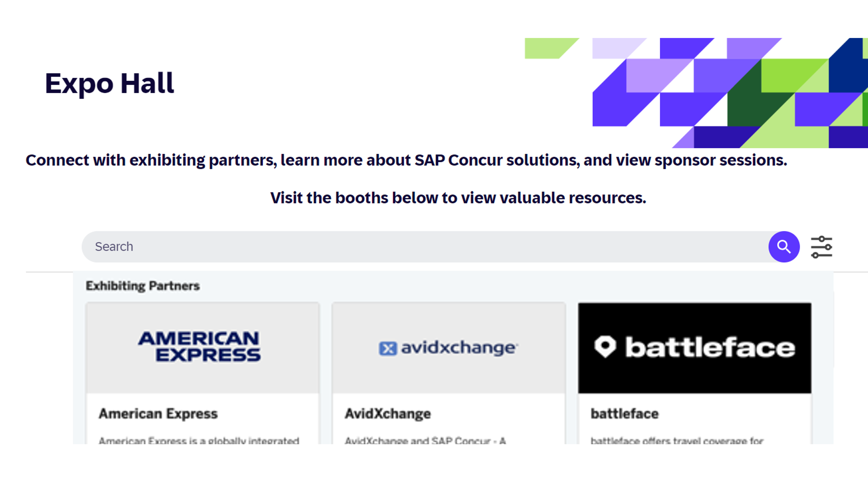Click the Expo Hall page heading
Viewport: 868px width, 488px height.
pyautogui.click(x=109, y=83)
